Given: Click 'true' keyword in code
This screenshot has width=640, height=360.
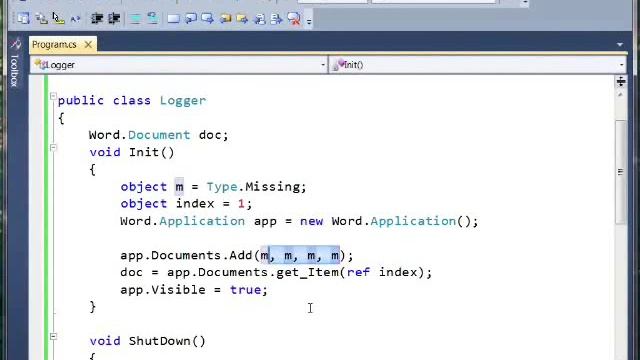Looking at the screenshot, I should 245,289.
